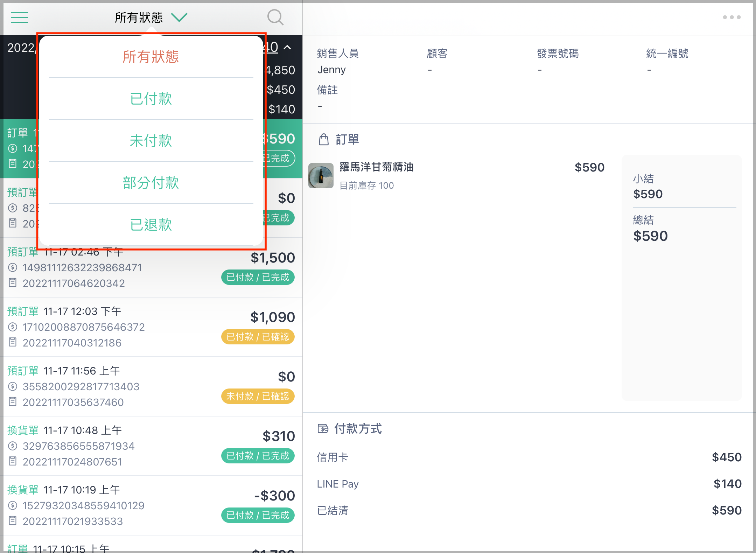Open the three-dot more options menu
Screen dimensions: 756x553
click(731, 17)
